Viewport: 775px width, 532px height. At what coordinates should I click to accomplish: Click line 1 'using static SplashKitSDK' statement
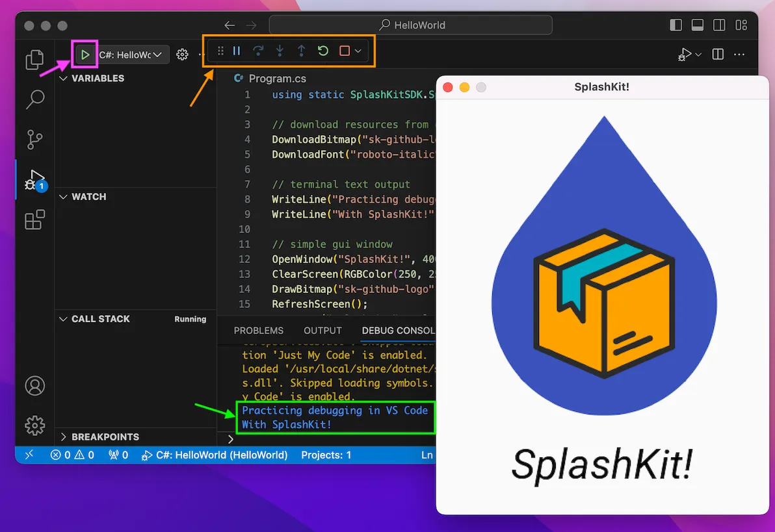pos(354,95)
